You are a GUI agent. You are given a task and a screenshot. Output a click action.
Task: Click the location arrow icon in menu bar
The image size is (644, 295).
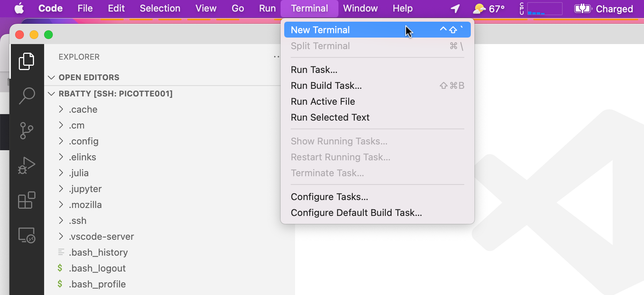[x=455, y=8]
